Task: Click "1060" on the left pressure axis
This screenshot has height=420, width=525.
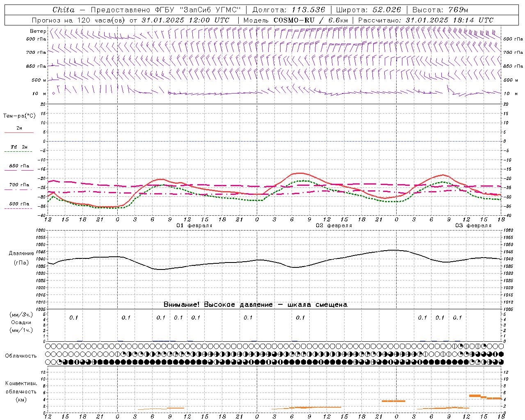Action: pos(41,231)
